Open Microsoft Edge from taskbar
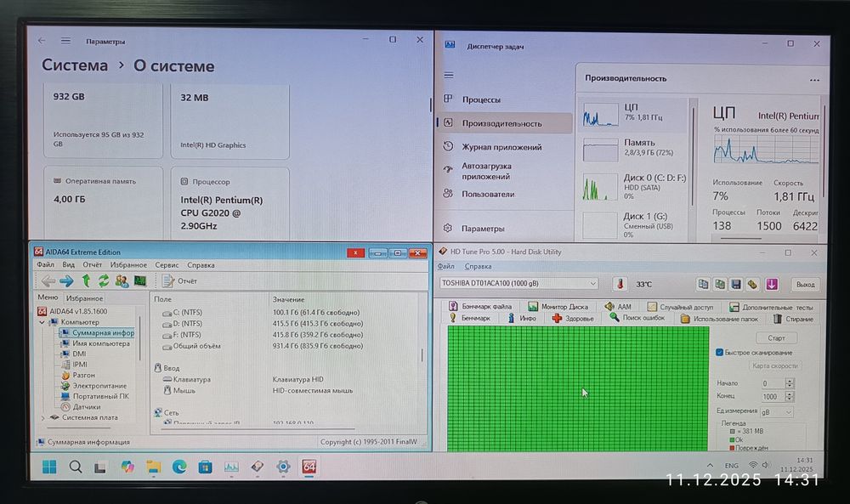 [x=179, y=467]
